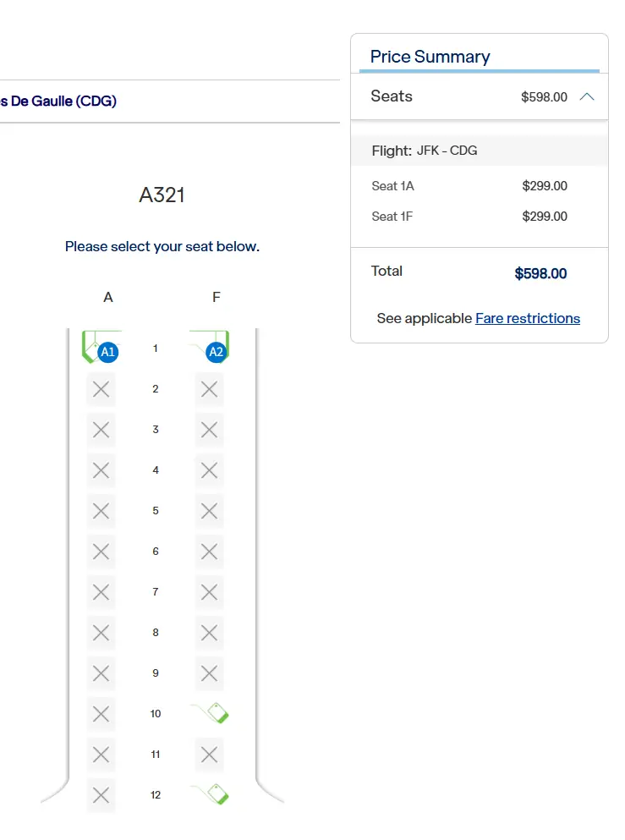Click unavailable seat 3F
Viewport: 625px width, 840px height.
pyautogui.click(x=210, y=430)
